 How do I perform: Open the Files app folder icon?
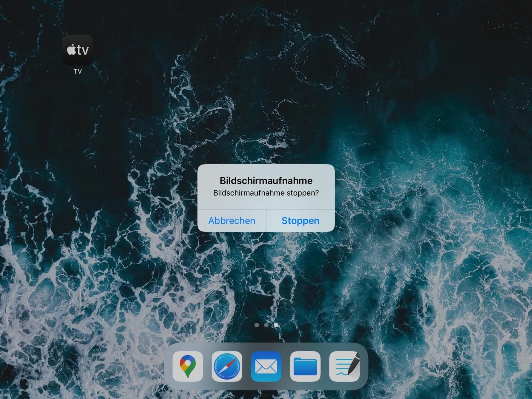point(305,366)
